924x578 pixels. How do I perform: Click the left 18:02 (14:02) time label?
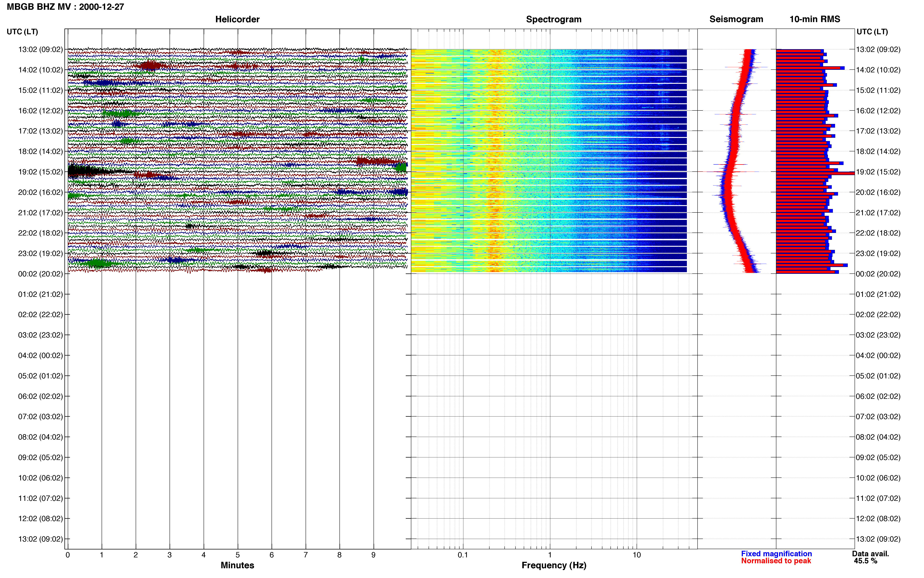(x=41, y=151)
